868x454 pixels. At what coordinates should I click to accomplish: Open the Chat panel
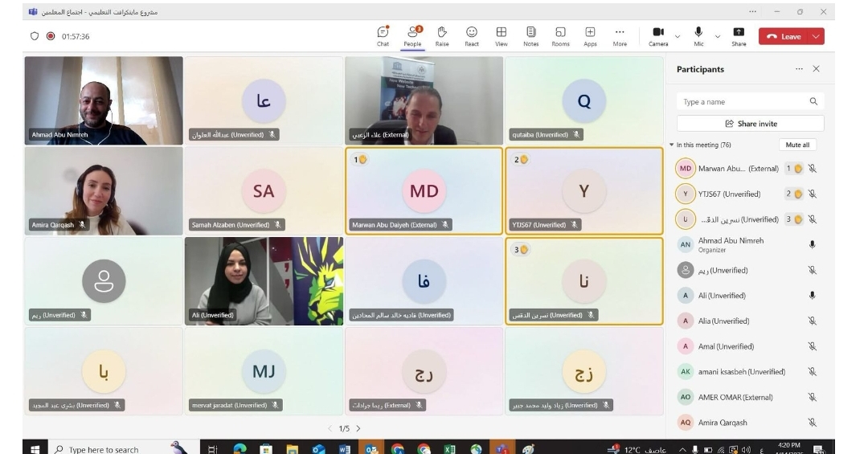(x=383, y=36)
